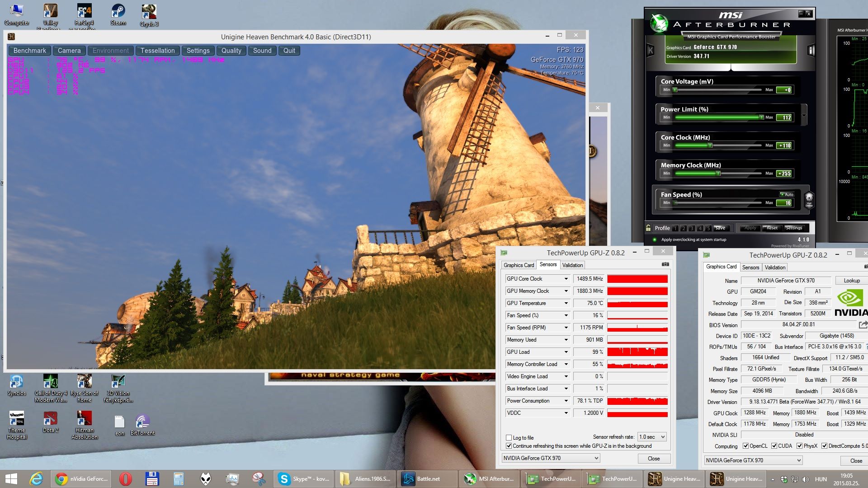Uncheck Continue refreshing in background option
The image size is (868, 488).
tap(509, 446)
